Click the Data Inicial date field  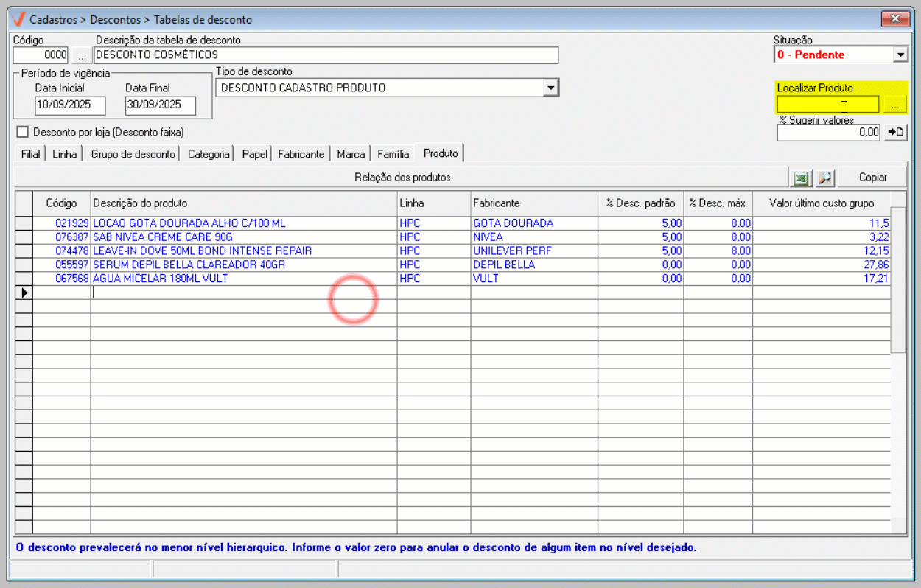coord(70,105)
